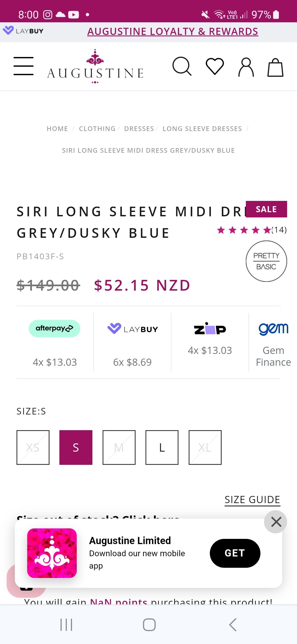Open the wishlist heart icon

pyautogui.click(x=215, y=66)
